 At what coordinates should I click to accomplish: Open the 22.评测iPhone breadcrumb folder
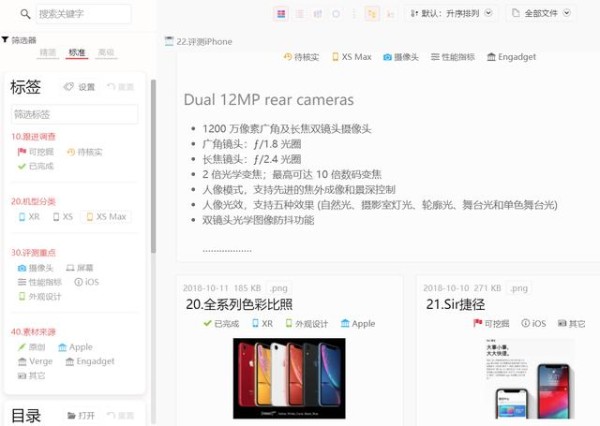coord(199,41)
